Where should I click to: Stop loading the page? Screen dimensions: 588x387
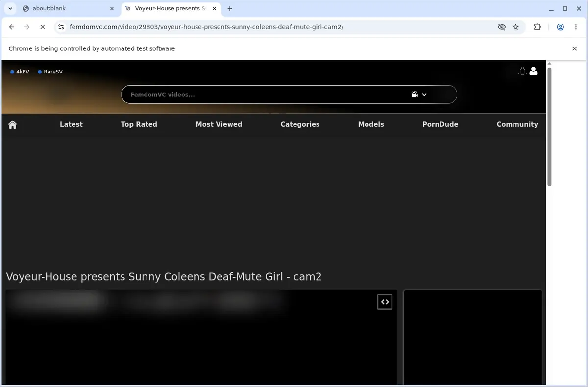[42, 27]
